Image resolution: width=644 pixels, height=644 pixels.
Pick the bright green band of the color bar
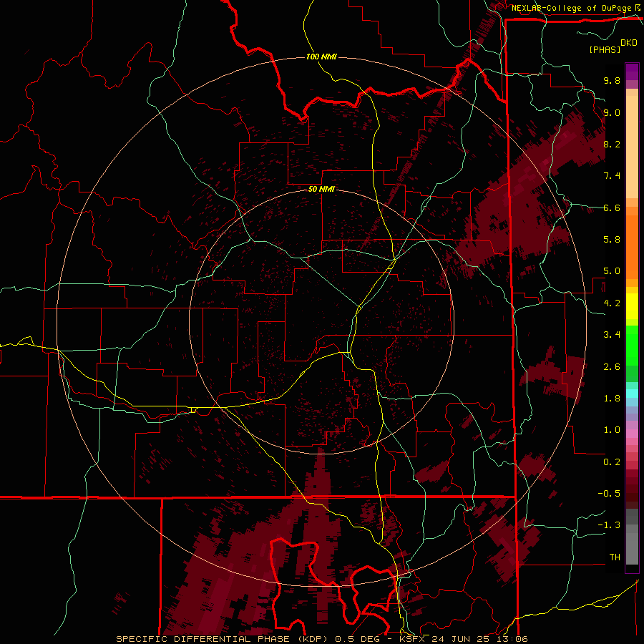point(632,345)
